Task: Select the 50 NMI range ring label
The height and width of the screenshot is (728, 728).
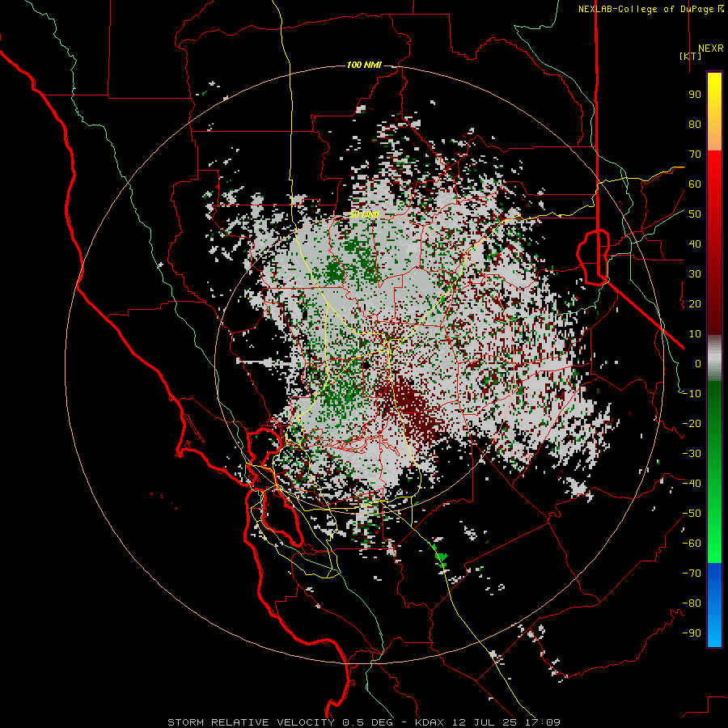Action: [x=365, y=214]
